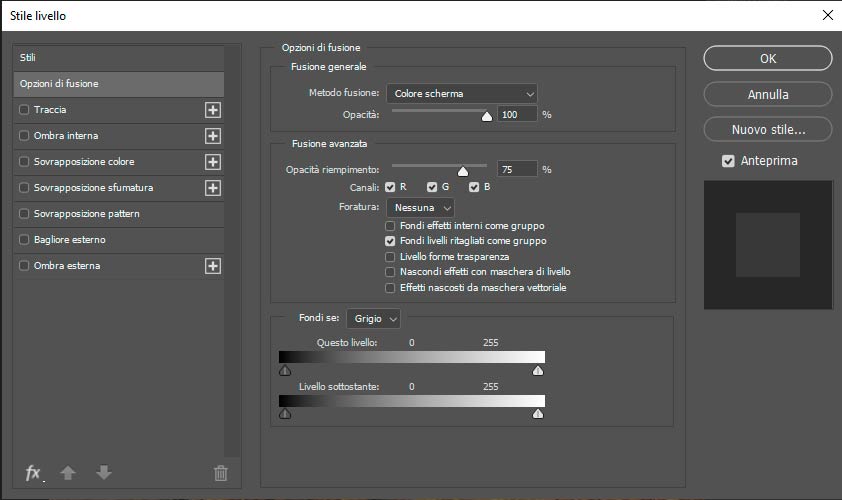Viewport: 842px width, 500px height.
Task: Uncheck Fondi livelli ritagliati come gruppo
Action: [390, 241]
